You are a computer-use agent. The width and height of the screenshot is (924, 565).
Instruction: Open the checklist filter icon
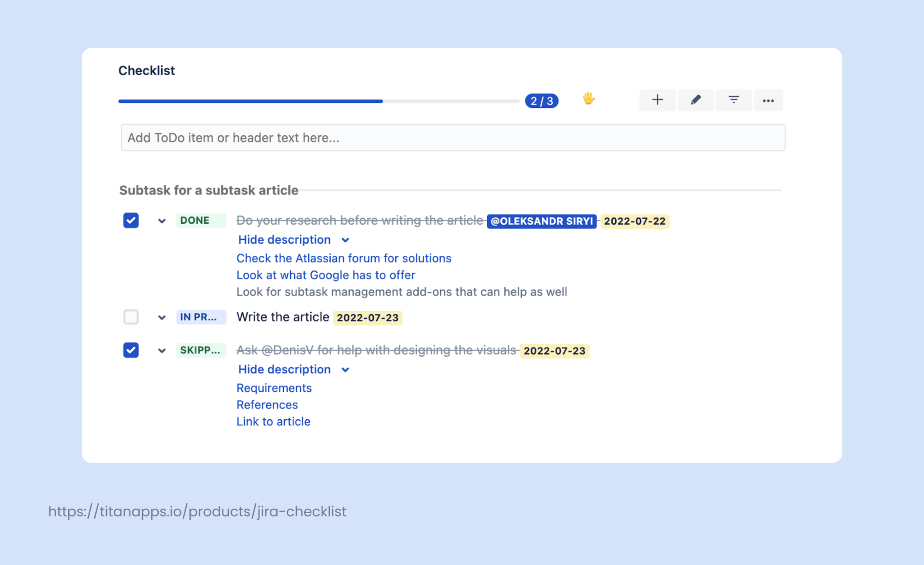click(734, 100)
